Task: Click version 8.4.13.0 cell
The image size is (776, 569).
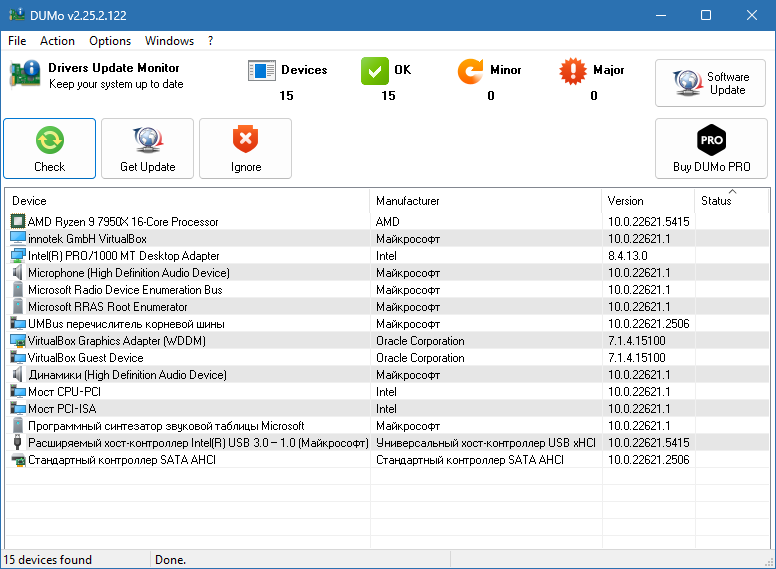Action: point(628,256)
